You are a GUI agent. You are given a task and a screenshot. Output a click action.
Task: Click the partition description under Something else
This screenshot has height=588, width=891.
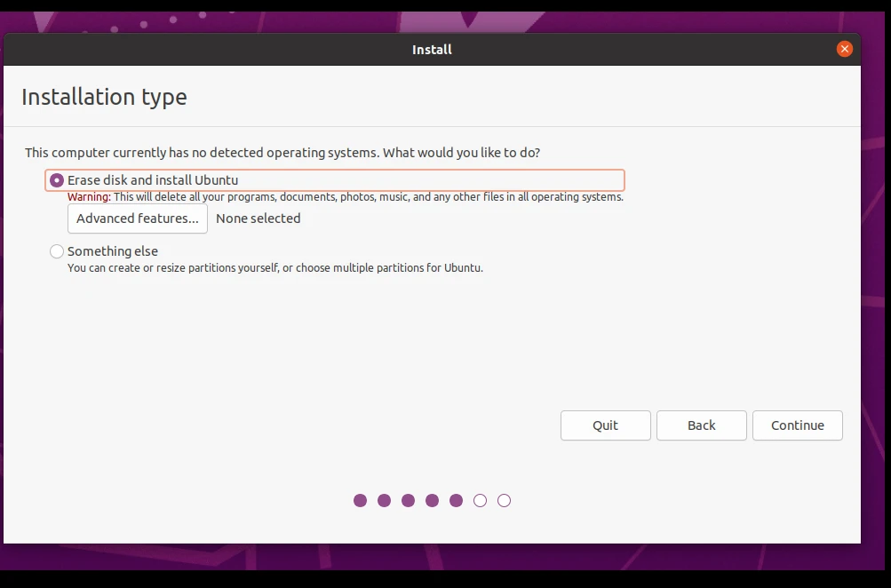click(275, 267)
